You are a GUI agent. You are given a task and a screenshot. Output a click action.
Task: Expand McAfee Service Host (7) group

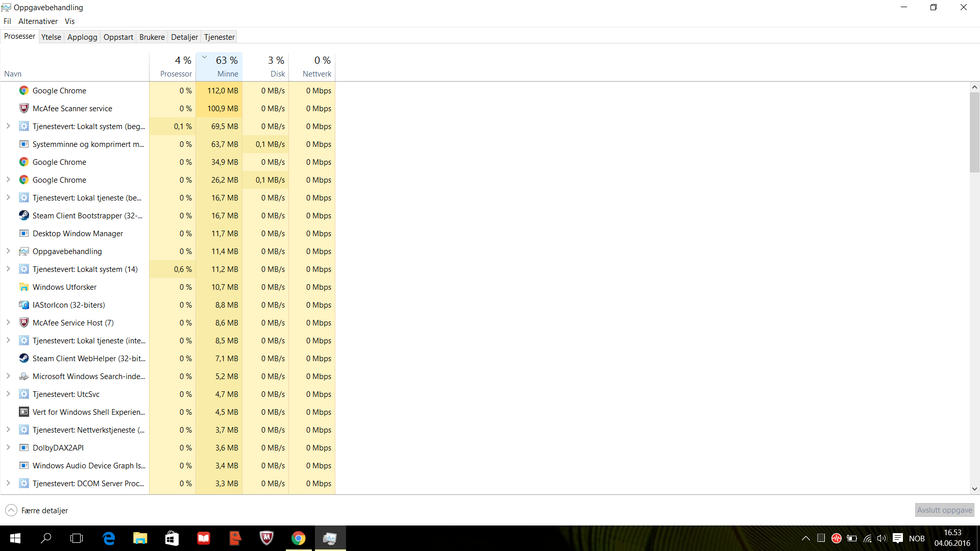click(x=8, y=322)
